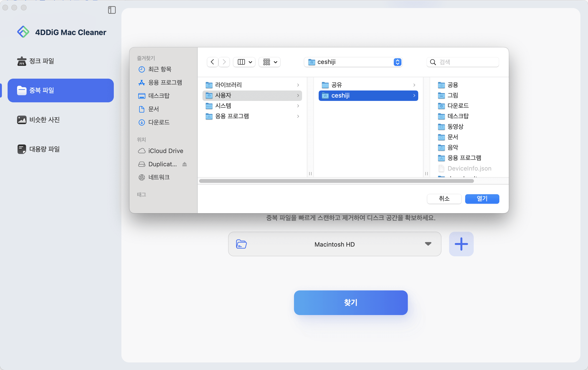Eject the Duplicat... volume
This screenshot has height=370, width=588.
coord(184,164)
